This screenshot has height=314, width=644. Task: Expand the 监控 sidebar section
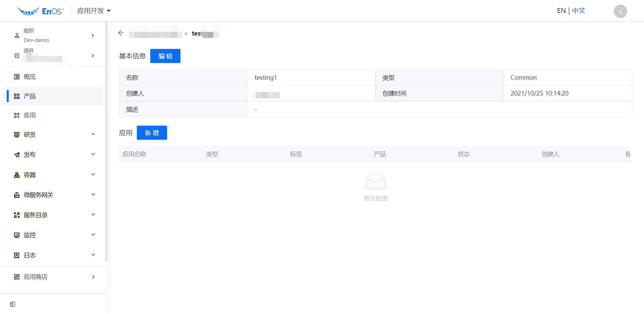pyautogui.click(x=93, y=235)
